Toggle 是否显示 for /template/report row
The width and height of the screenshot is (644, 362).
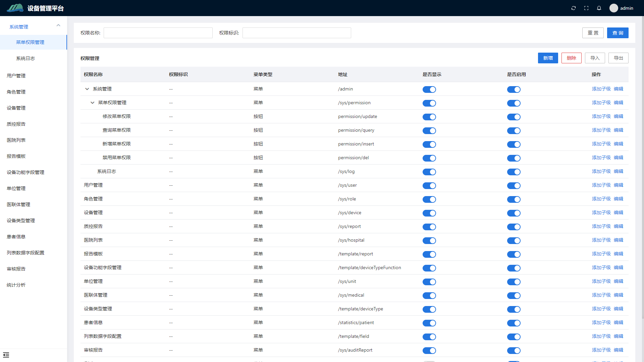click(x=429, y=254)
